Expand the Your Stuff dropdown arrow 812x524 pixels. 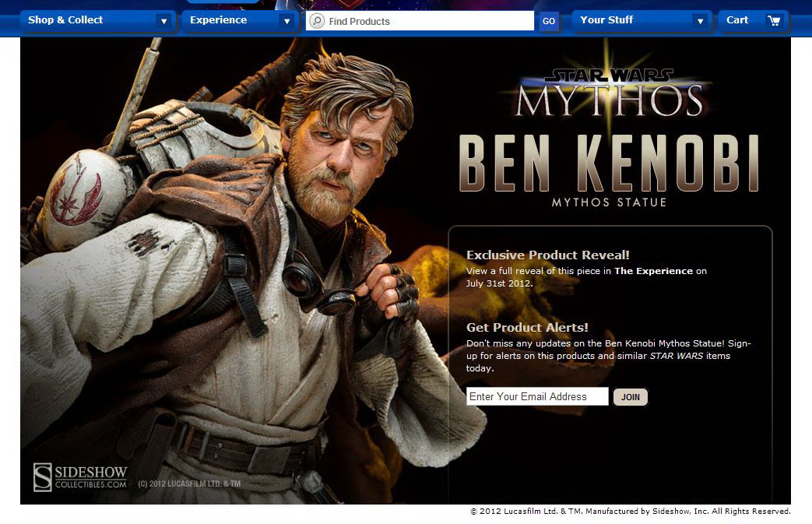pyautogui.click(x=700, y=21)
